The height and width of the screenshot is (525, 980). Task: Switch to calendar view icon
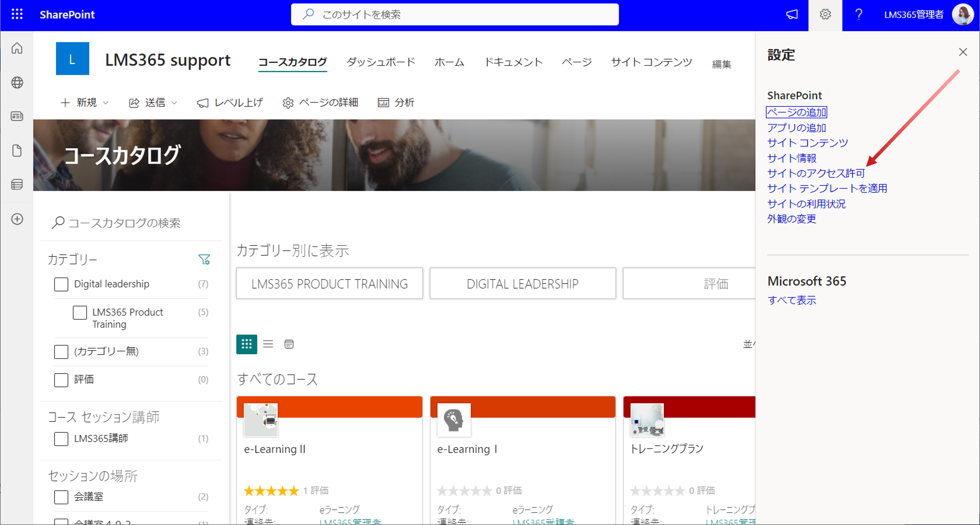(x=289, y=344)
